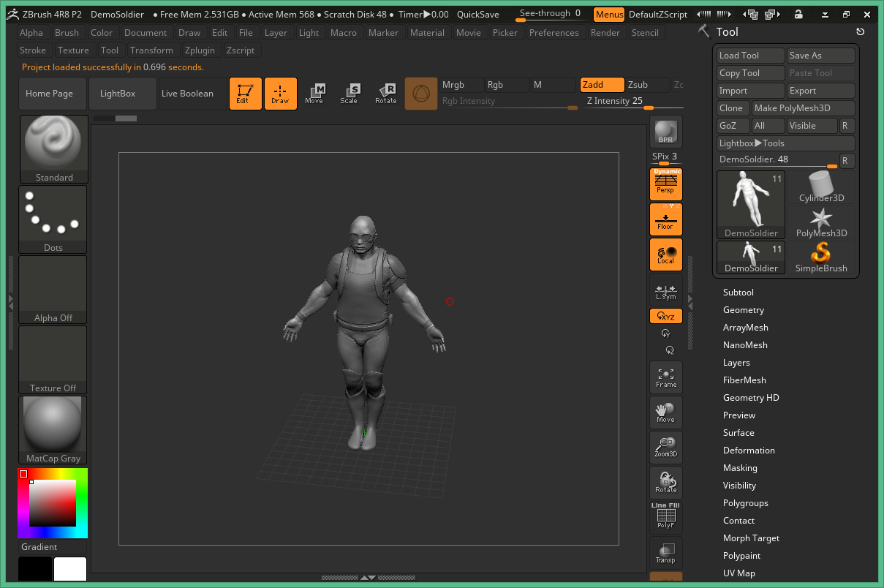The height and width of the screenshot is (588, 884).
Task: Open the Geometry subpalette
Action: (x=743, y=309)
